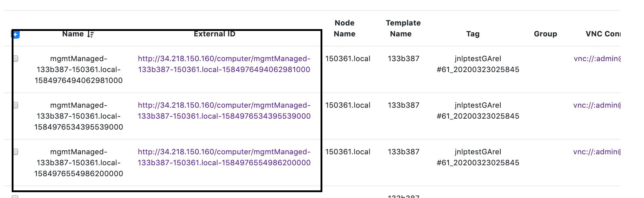
Task: Click the sort icon beside Name
Action: click(90, 34)
